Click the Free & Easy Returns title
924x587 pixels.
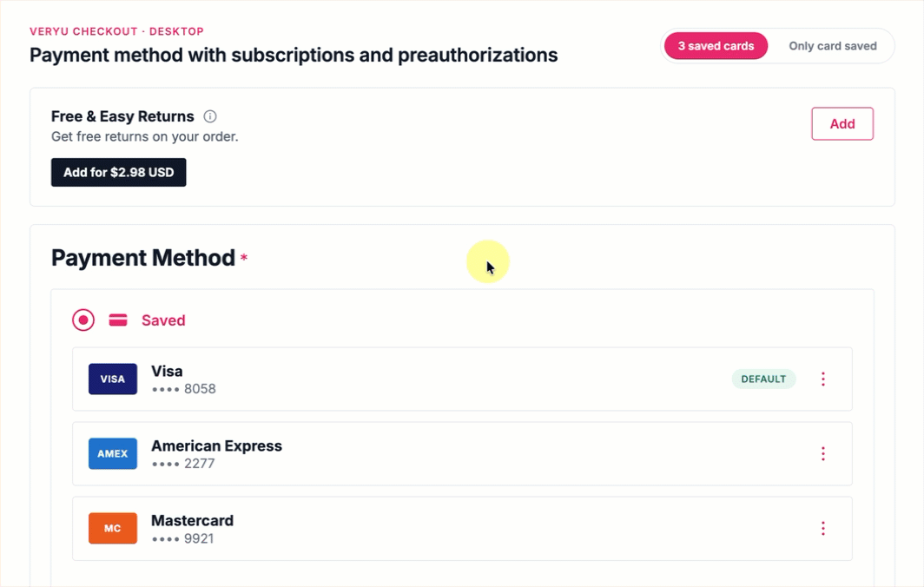point(122,116)
